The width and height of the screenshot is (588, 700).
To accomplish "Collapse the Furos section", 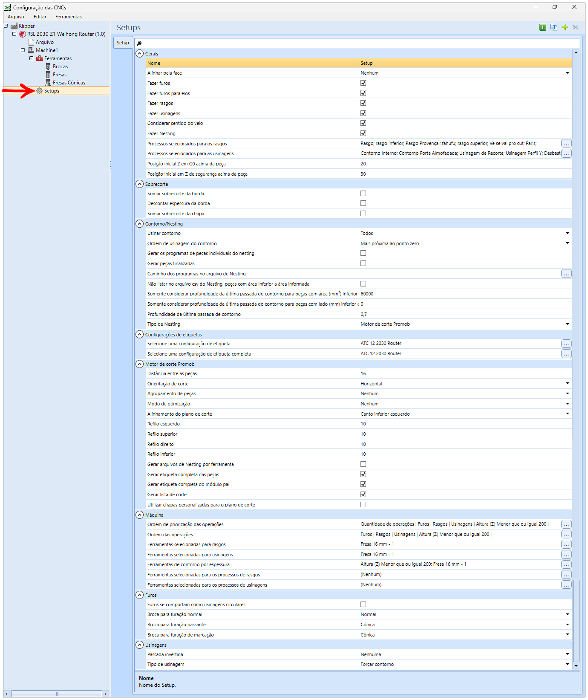I will pos(139,595).
